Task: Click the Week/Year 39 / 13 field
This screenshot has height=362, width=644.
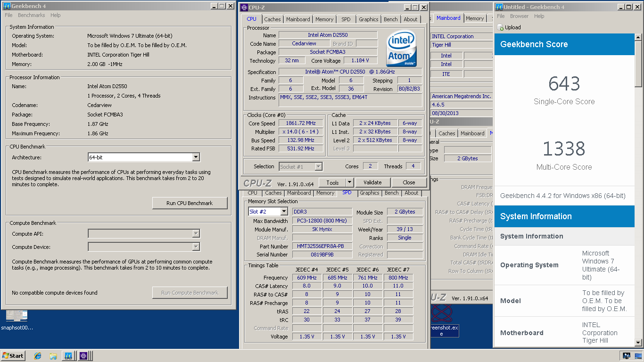Action: click(405, 229)
